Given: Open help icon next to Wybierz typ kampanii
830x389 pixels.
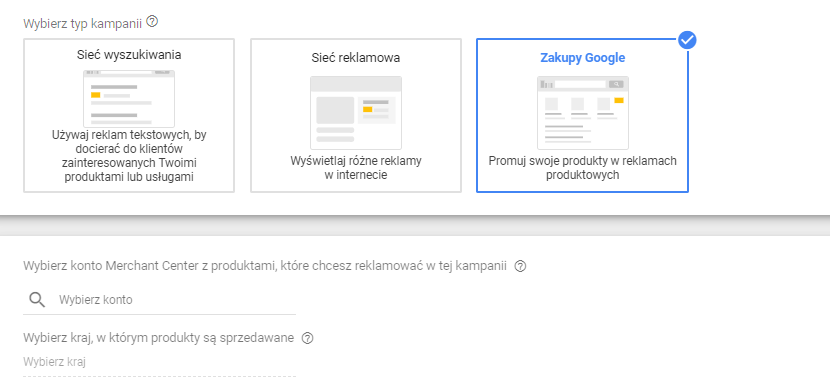Looking at the screenshot, I should [152, 22].
